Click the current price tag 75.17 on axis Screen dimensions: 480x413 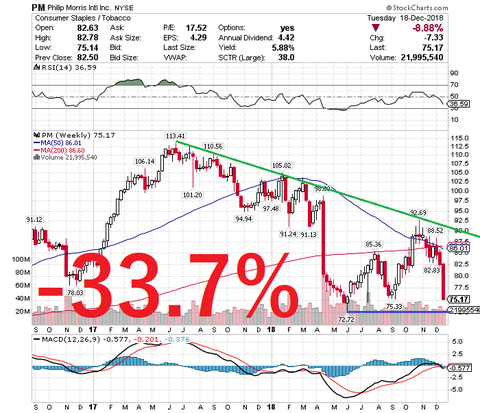point(459,299)
